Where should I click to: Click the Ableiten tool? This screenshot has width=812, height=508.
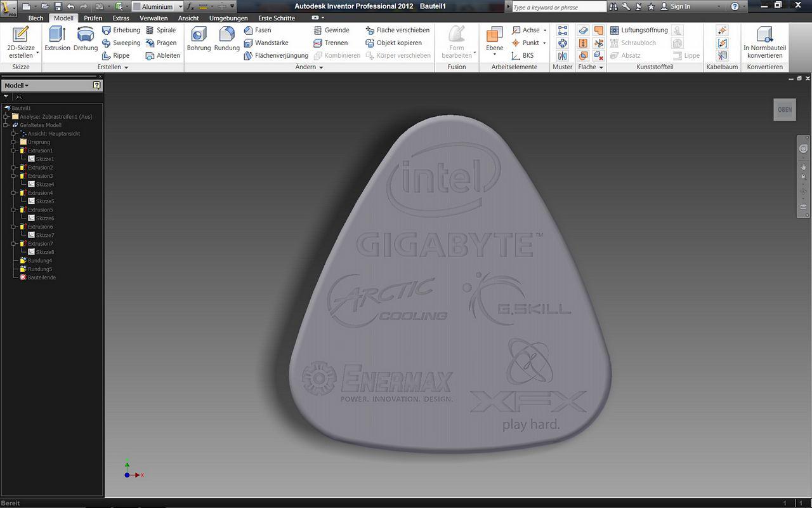[x=163, y=55]
